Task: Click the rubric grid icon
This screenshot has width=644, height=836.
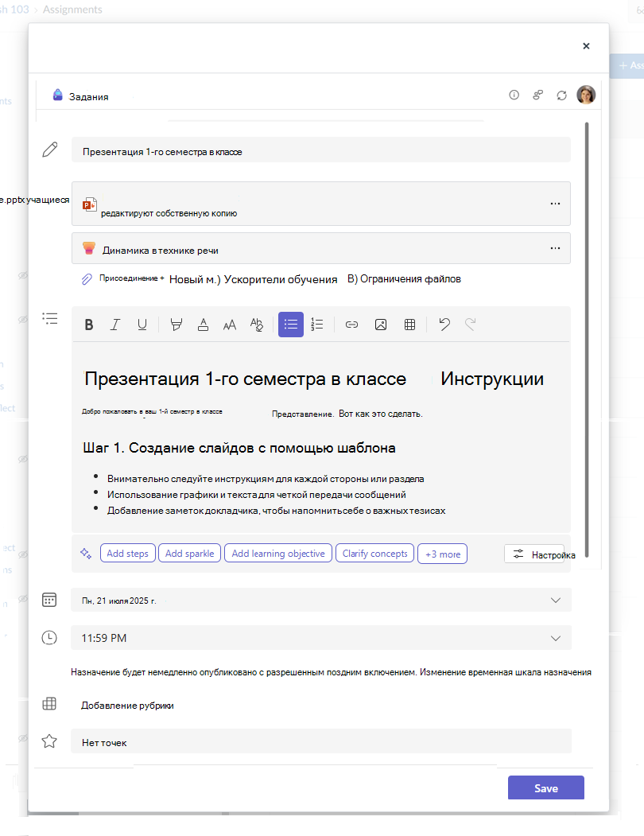Action: (49, 704)
